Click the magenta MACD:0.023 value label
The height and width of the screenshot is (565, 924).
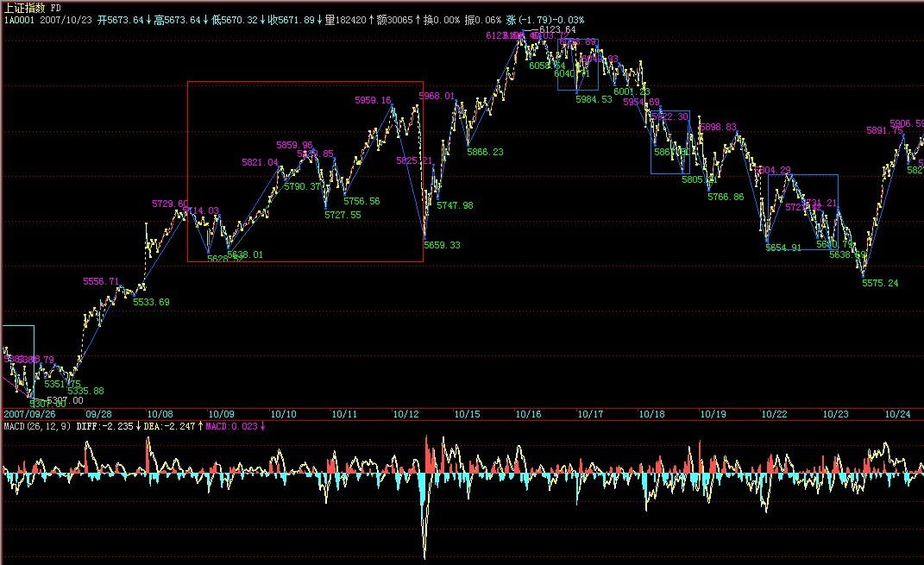(233, 425)
